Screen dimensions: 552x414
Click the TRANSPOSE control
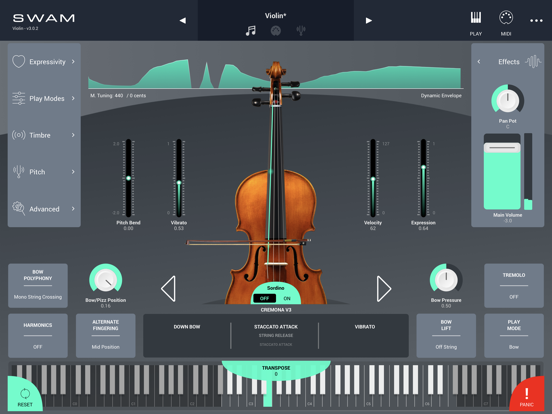[x=276, y=370]
